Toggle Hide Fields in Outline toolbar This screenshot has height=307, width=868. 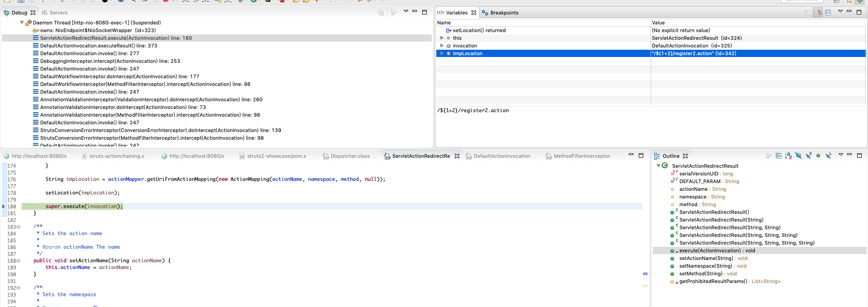pyautogui.click(x=798, y=156)
